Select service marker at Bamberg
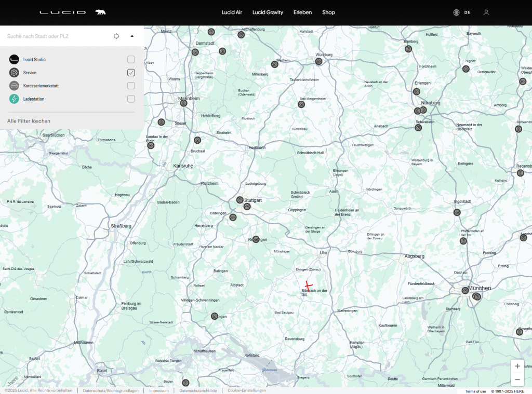The width and height of the screenshot is (532, 394). point(408,49)
